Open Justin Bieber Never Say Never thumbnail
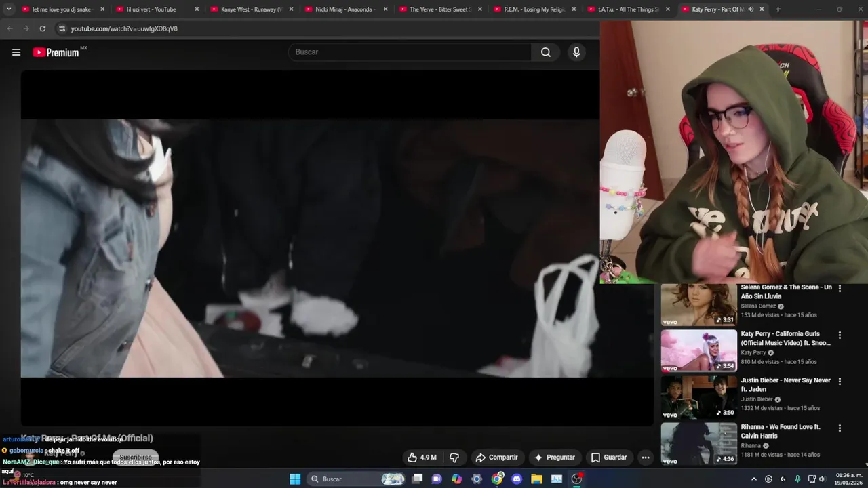The width and height of the screenshot is (868, 488). (x=699, y=397)
